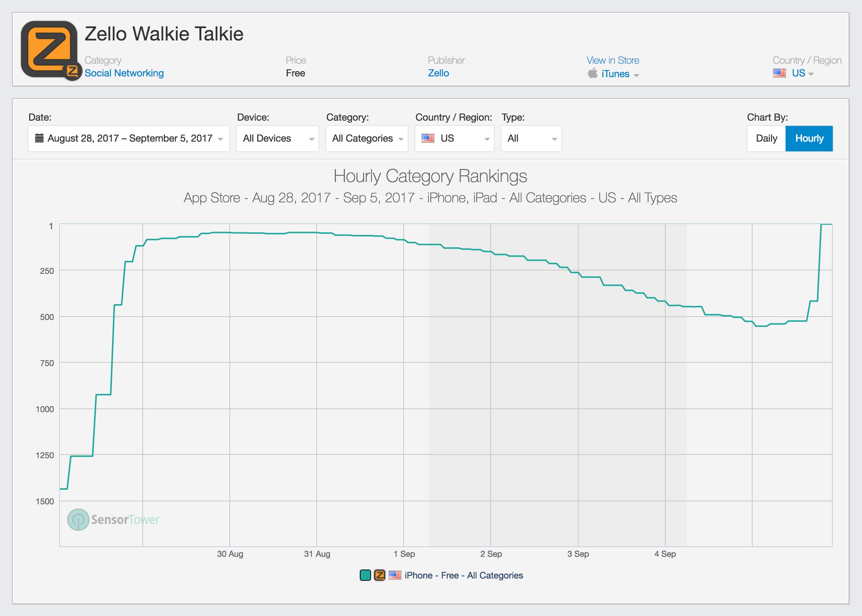This screenshot has height=616, width=862.
Task: Open the Type dropdown showing All
Action: [x=531, y=138]
